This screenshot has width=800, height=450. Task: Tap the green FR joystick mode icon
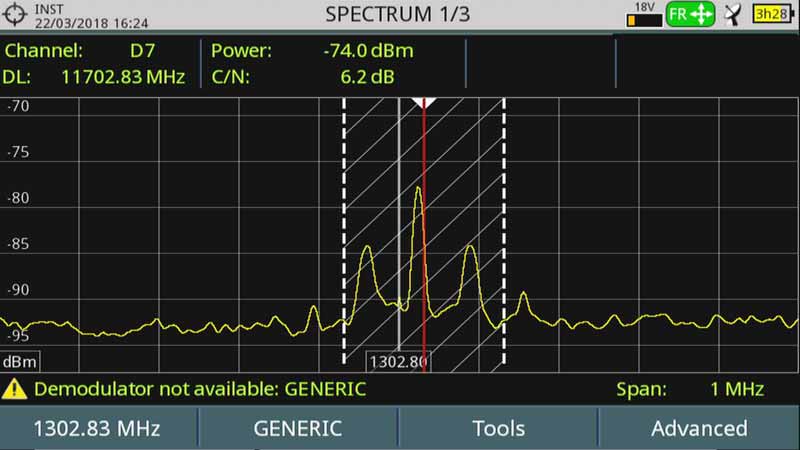[x=690, y=14]
